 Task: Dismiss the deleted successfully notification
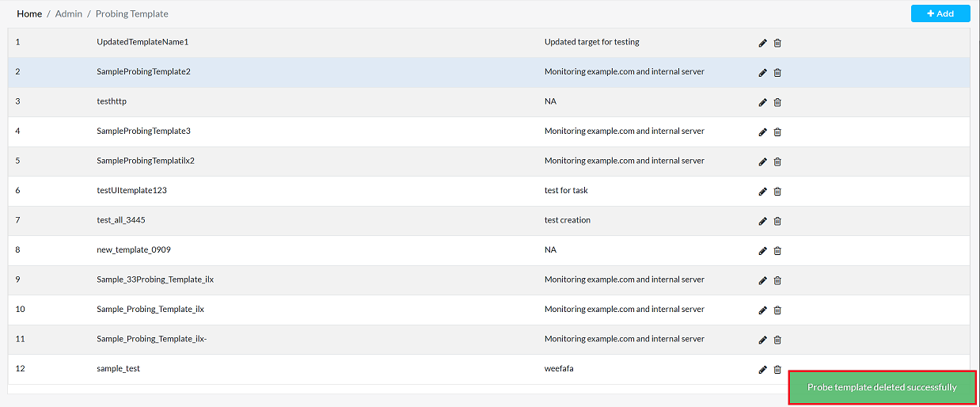881,387
